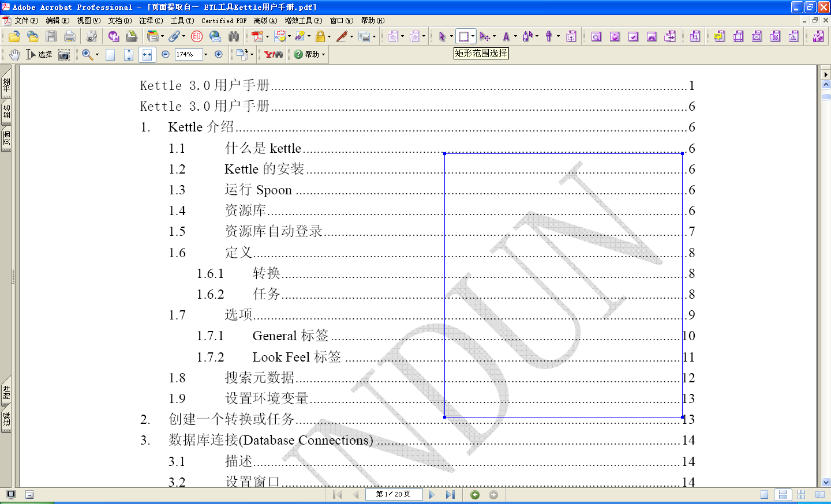Open the 文件(F) menu

[x=26, y=21]
